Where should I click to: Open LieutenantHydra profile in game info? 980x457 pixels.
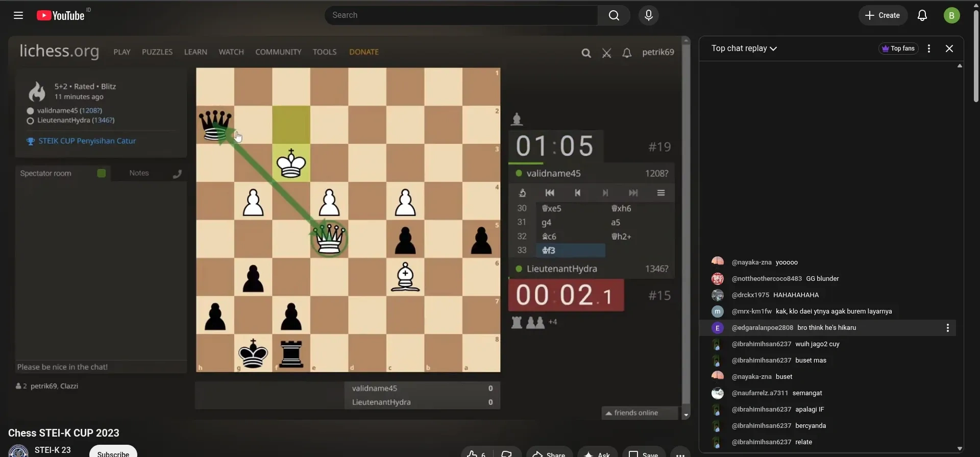pyautogui.click(x=76, y=121)
